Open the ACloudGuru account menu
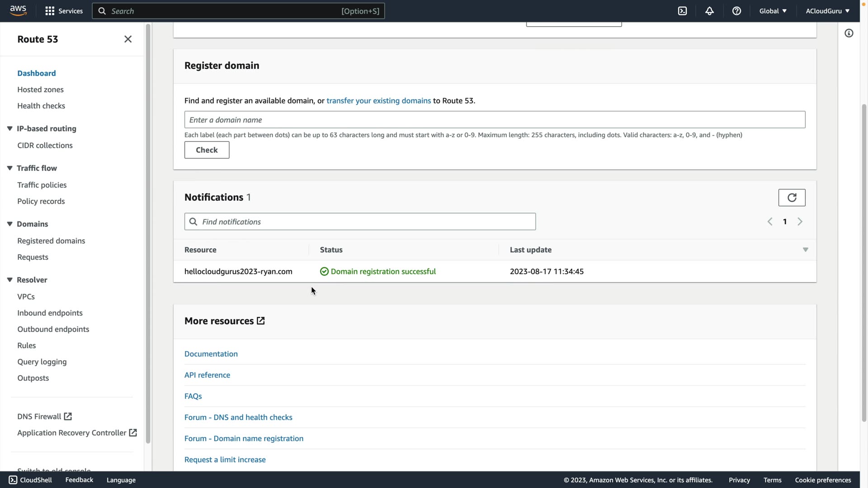Image resolution: width=868 pixels, height=488 pixels. pyautogui.click(x=827, y=11)
